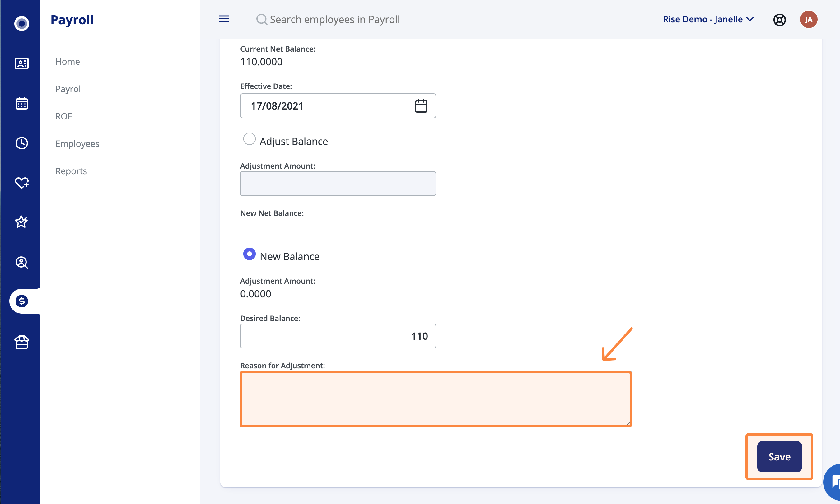Open the star recognition sidebar icon
This screenshot has height=504, width=840.
click(21, 222)
